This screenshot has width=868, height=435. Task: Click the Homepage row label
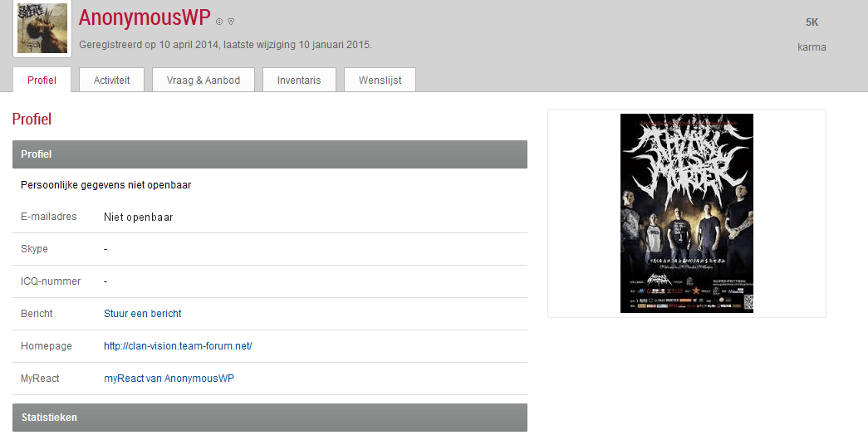[47, 346]
